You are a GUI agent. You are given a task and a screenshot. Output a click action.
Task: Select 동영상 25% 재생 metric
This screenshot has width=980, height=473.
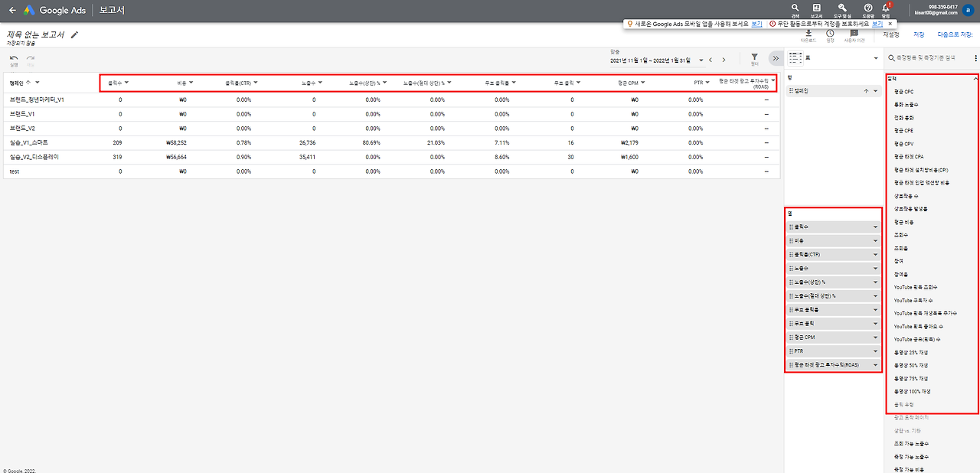pyautogui.click(x=911, y=352)
